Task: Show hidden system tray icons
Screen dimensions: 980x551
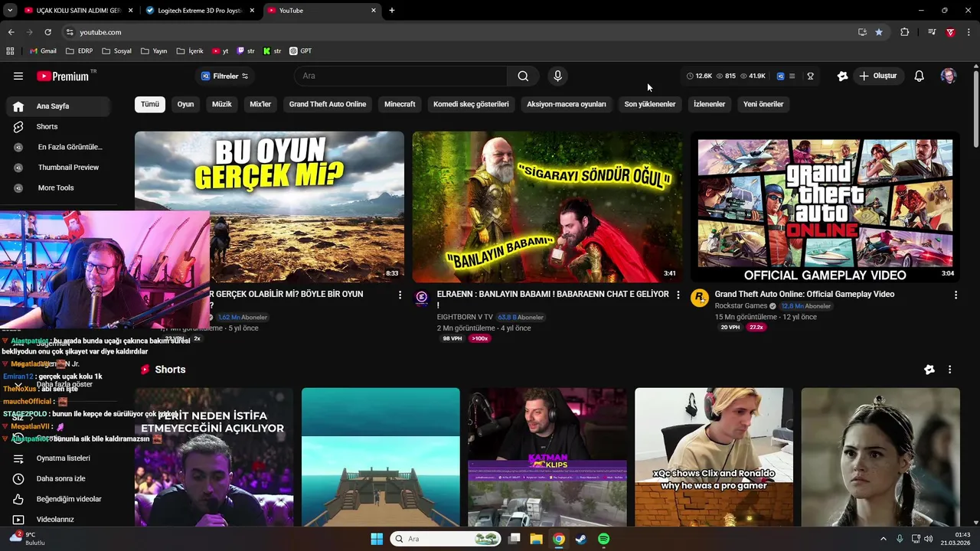Action: point(883,539)
